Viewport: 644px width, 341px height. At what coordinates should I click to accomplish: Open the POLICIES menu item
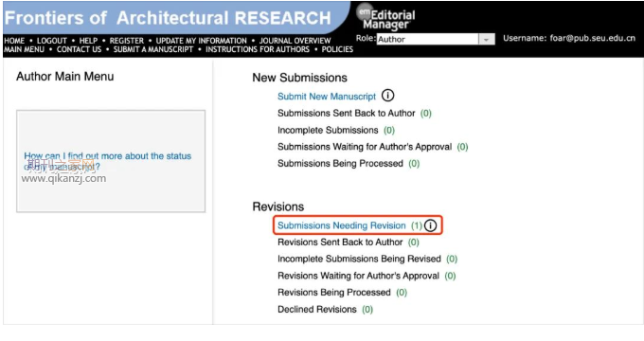(x=337, y=49)
